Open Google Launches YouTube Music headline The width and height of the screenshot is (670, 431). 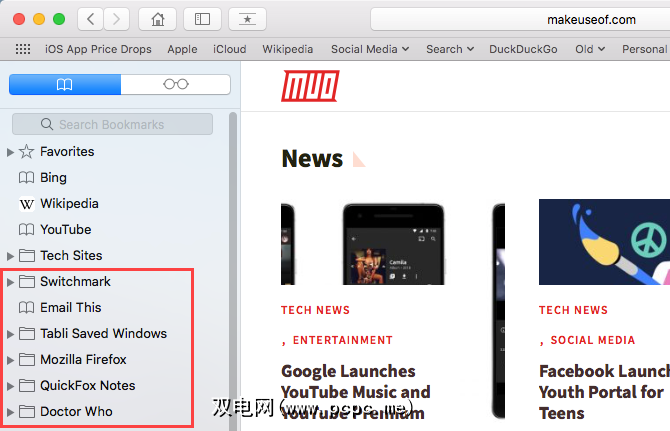click(x=356, y=392)
